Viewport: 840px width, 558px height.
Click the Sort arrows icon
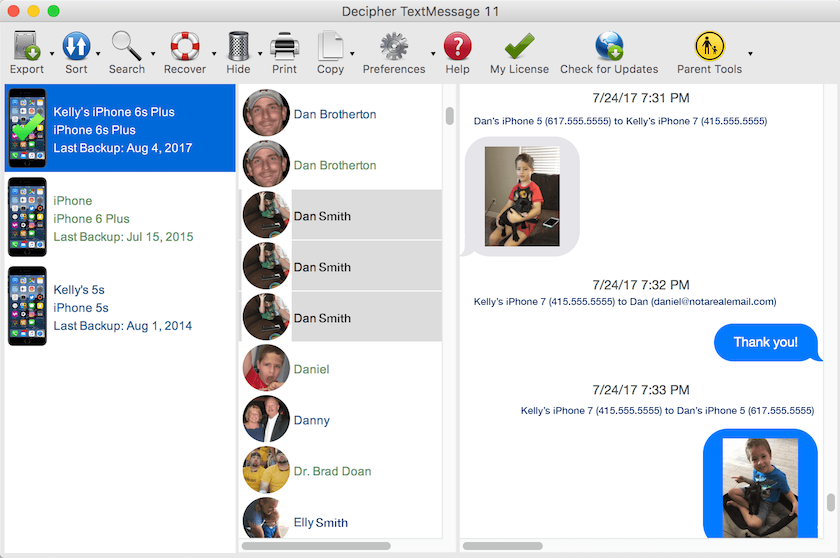tap(76, 46)
